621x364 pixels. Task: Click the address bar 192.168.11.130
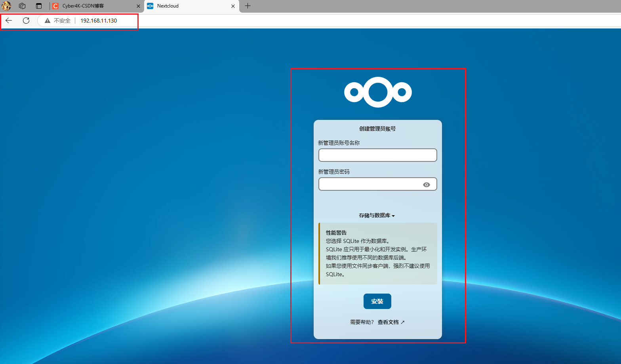[x=99, y=21]
